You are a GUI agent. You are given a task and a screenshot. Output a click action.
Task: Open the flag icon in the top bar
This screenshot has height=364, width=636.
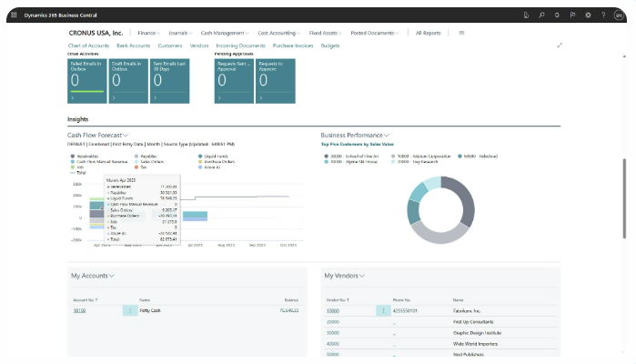pos(572,15)
